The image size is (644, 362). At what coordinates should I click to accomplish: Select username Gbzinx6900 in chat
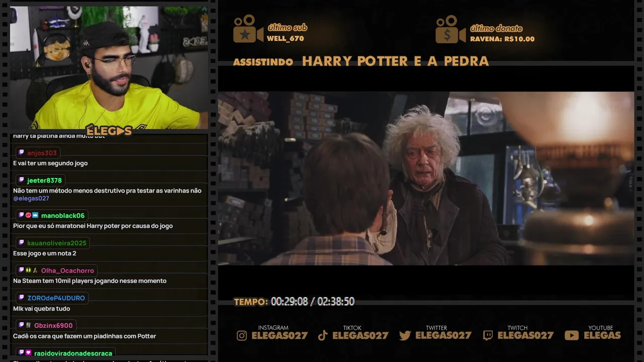point(53,326)
